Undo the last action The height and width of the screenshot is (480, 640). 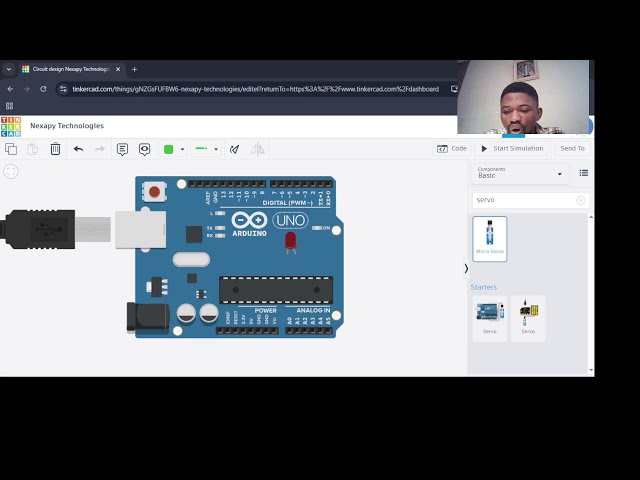[78, 149]
